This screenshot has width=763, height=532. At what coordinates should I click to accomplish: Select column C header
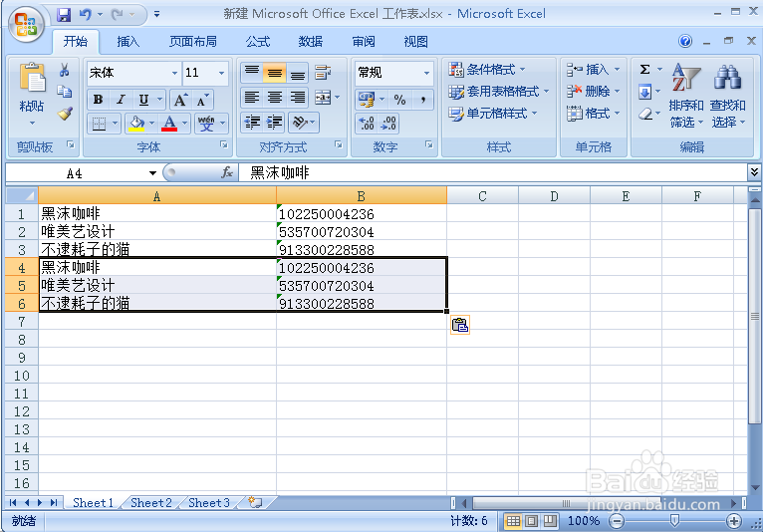click(482, 196)
